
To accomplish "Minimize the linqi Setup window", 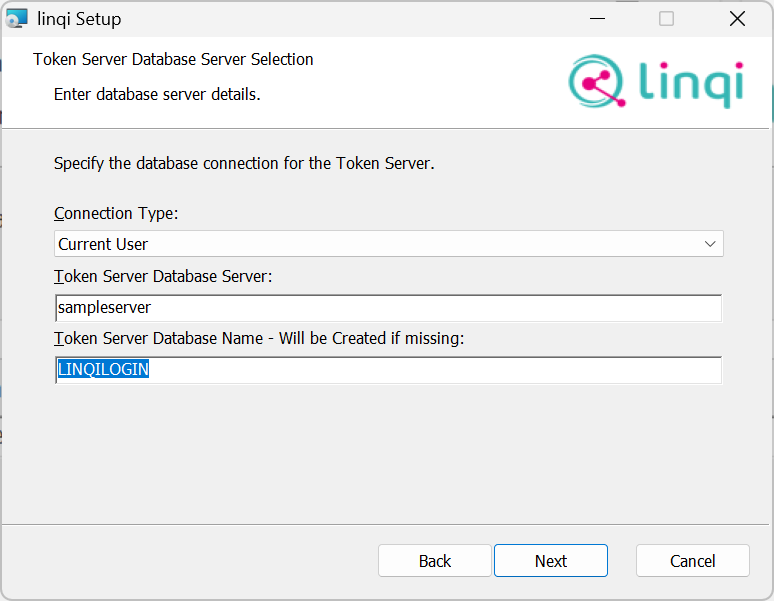I will (597, 19).
